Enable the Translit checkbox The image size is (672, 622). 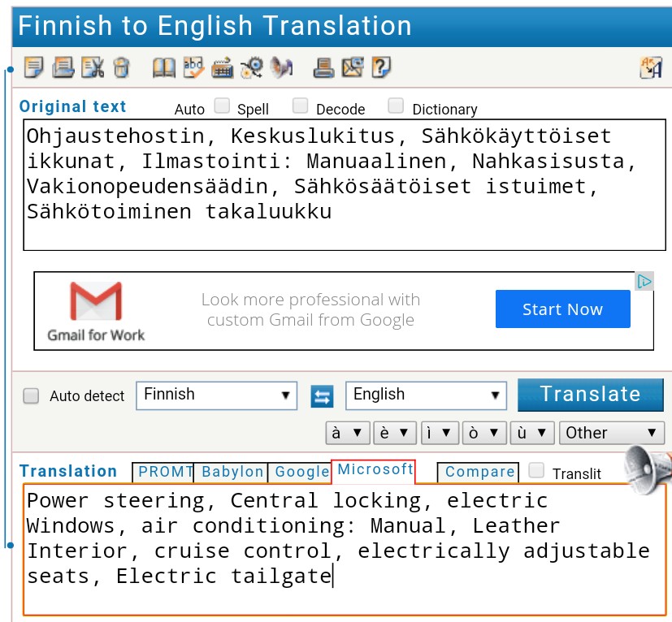coord(536,470)
